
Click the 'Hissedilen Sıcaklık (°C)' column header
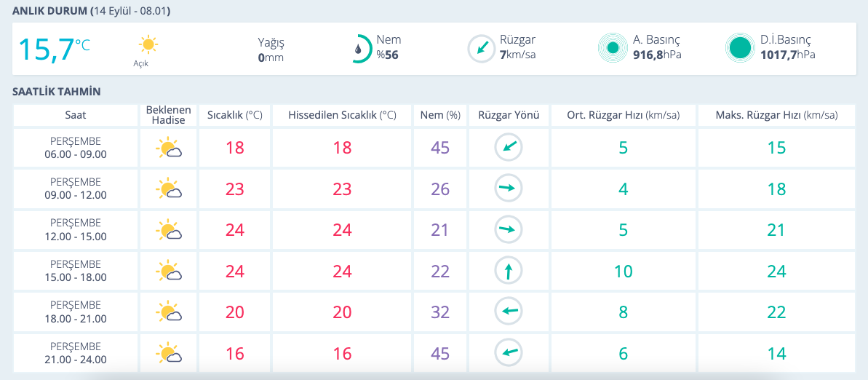(342, 115)
